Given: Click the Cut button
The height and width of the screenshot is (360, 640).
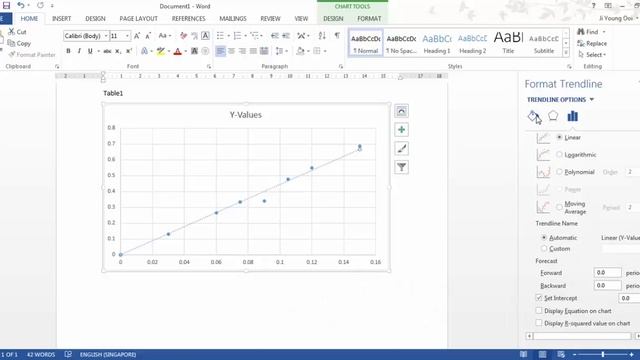Looking at the screenshot, I should pos(17,32).
